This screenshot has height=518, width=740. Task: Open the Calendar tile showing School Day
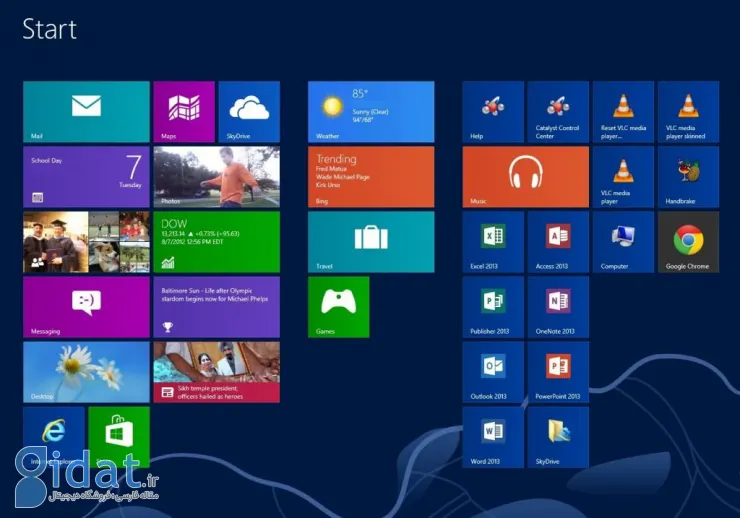[x=86, y=177]
